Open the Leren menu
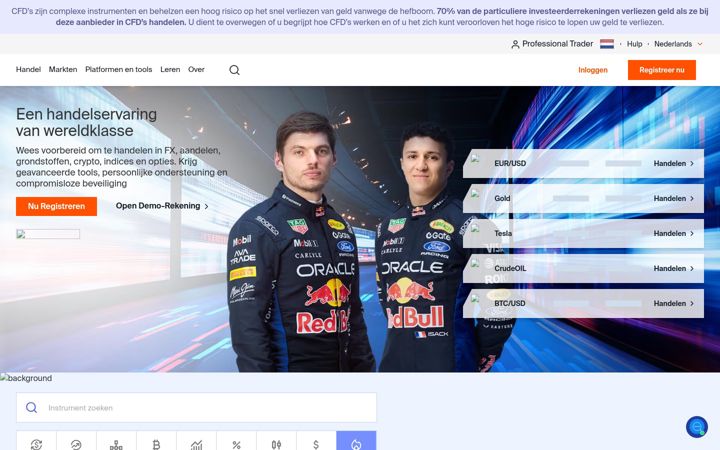720x450 pixels. tap(170, 69)
